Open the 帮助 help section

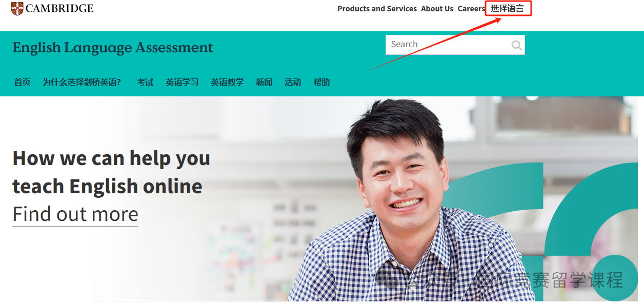321,82
